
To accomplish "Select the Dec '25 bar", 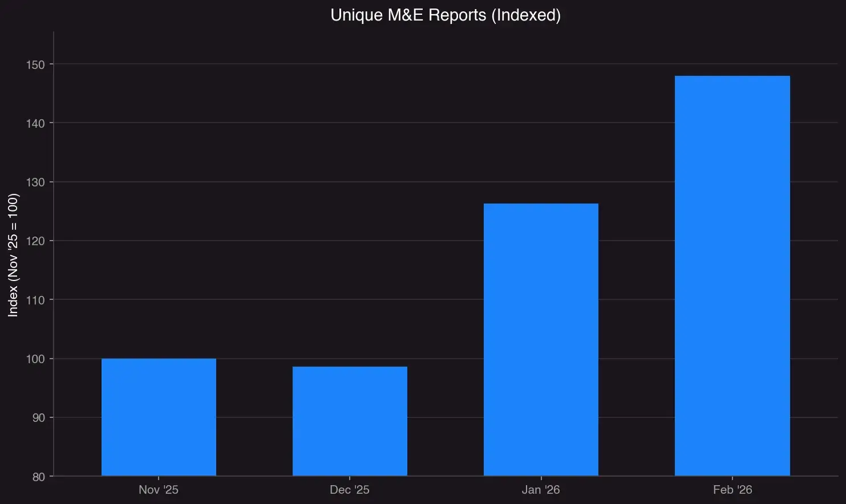I will pos(350,422).
